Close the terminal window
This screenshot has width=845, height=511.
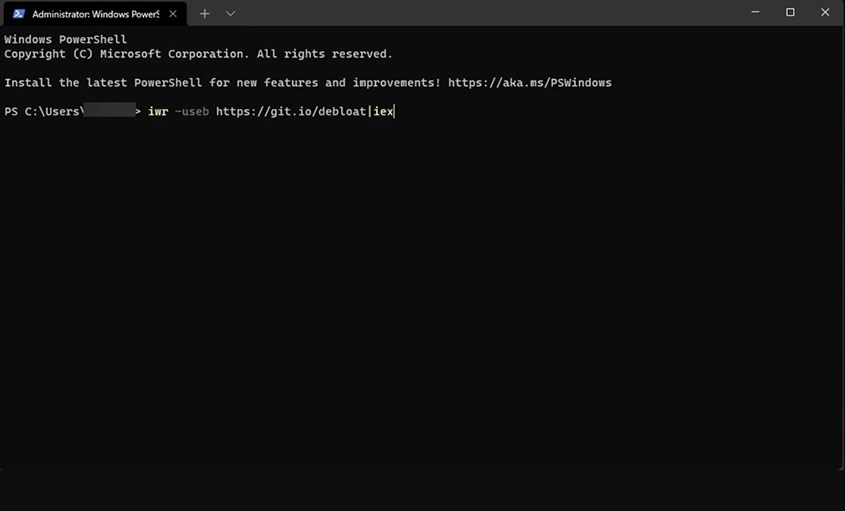825,12
